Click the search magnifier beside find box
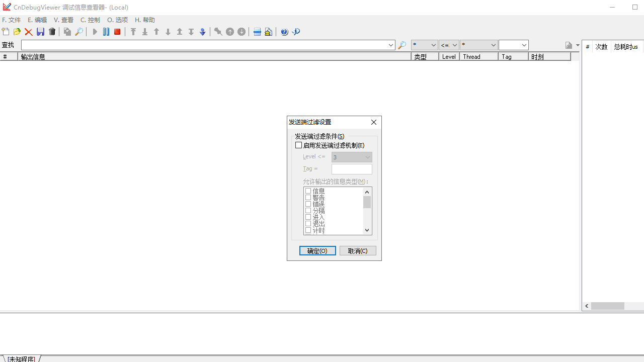 402,45
